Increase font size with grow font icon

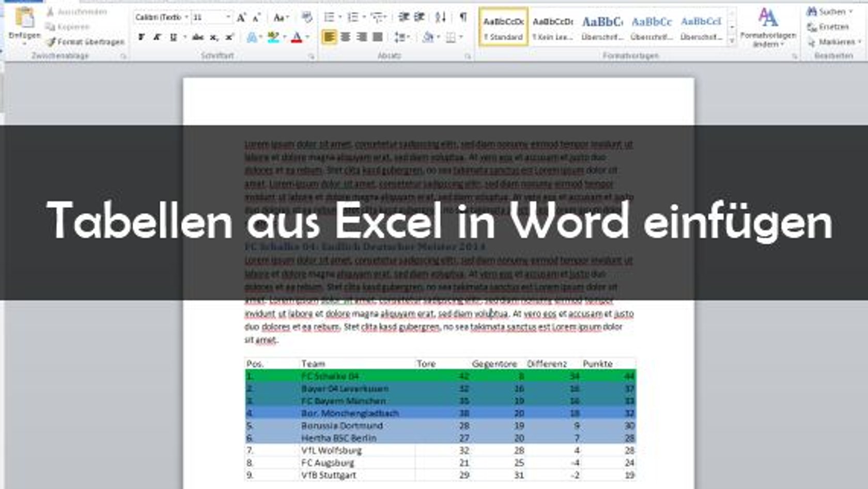click(x=241, y=18)
